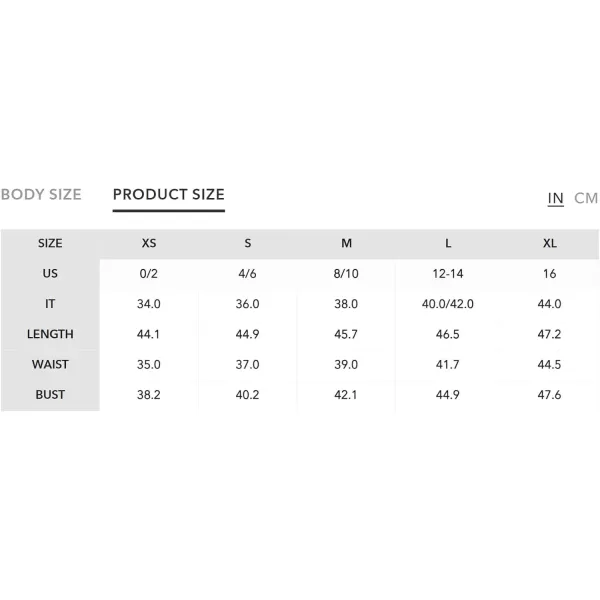
Task: Select the BUST row label
Action: 50,395
